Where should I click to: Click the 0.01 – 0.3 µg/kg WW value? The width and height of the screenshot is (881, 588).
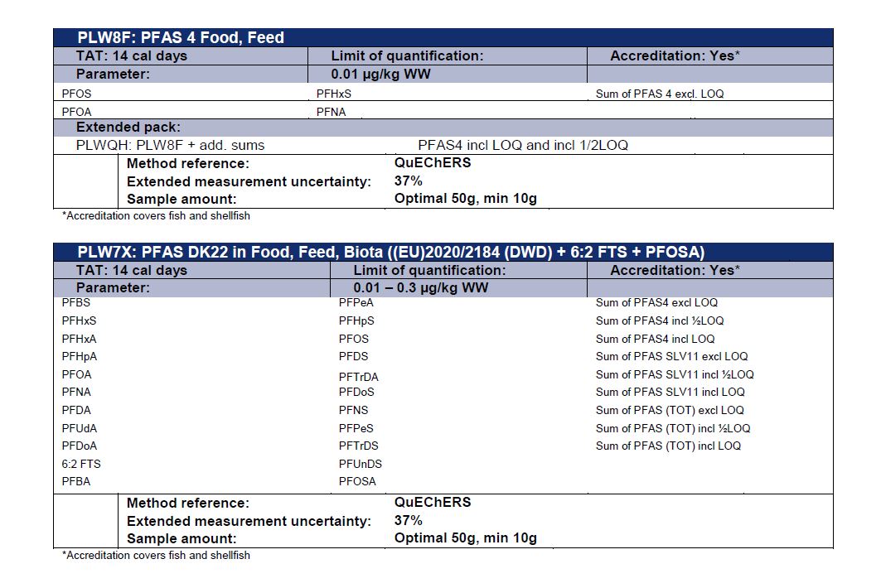[421, 287]
